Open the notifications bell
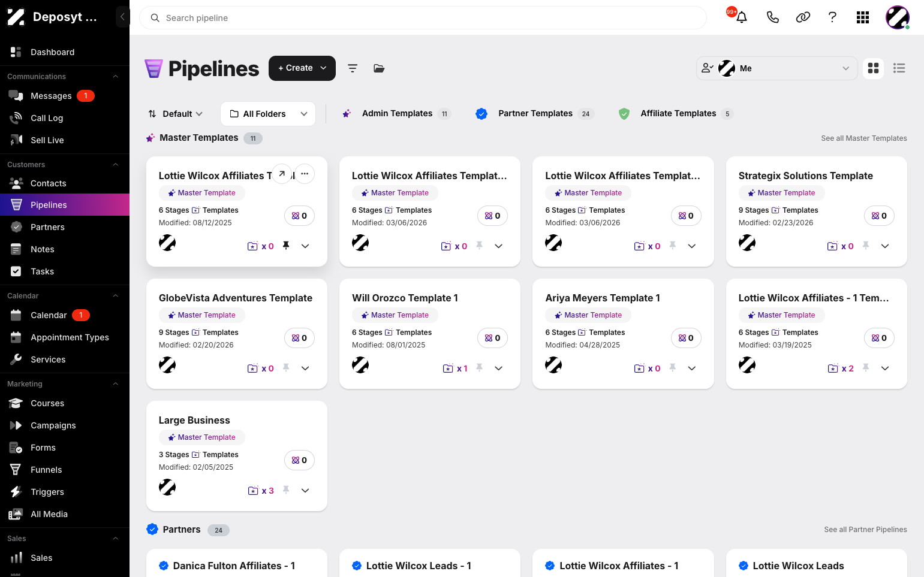924x577 pixels. click(742, 17)
